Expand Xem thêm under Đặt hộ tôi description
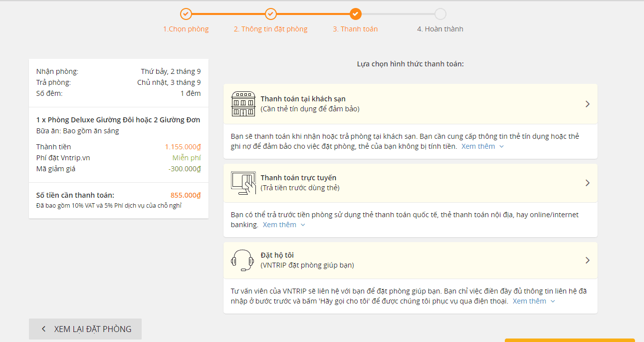644x342 pixels. (534, 301)
